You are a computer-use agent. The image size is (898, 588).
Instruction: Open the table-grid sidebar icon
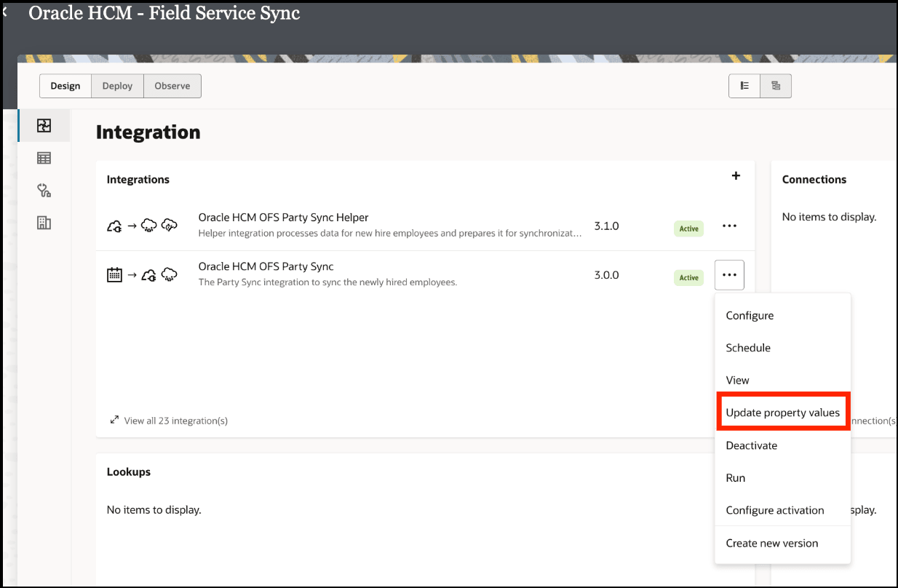point(44,158)
